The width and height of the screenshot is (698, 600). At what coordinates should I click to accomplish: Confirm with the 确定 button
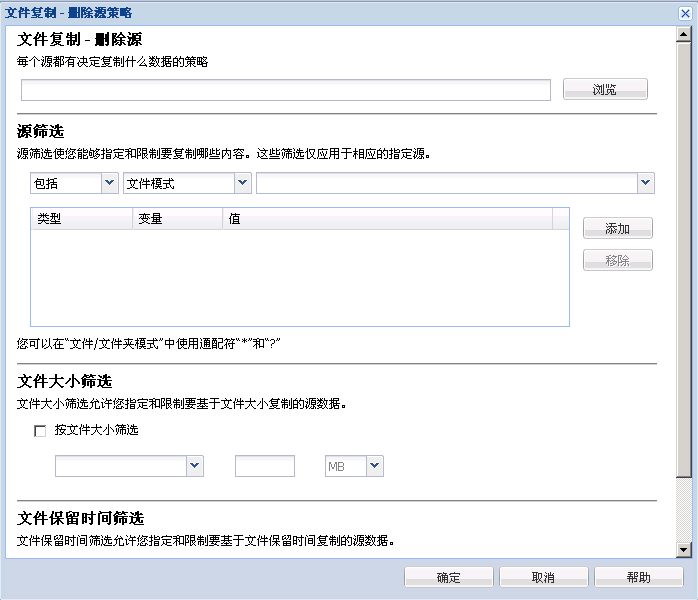click(449, 577)
